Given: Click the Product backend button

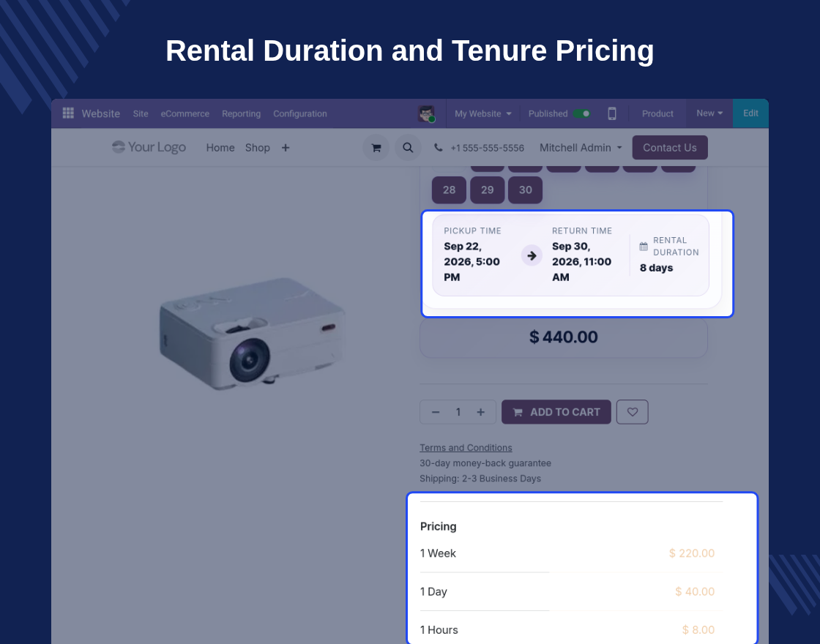Looking at the screenshot, I should [x=657, y=113].
